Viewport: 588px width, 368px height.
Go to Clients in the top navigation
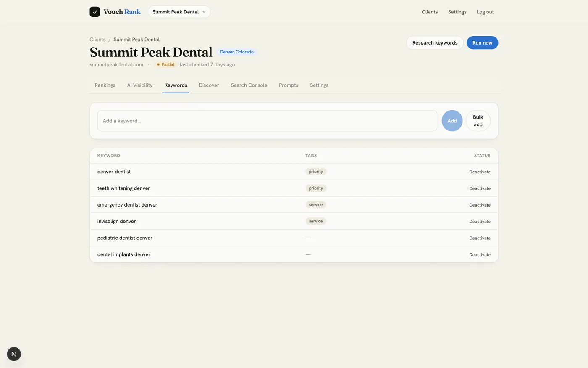(x=430, y=12)
